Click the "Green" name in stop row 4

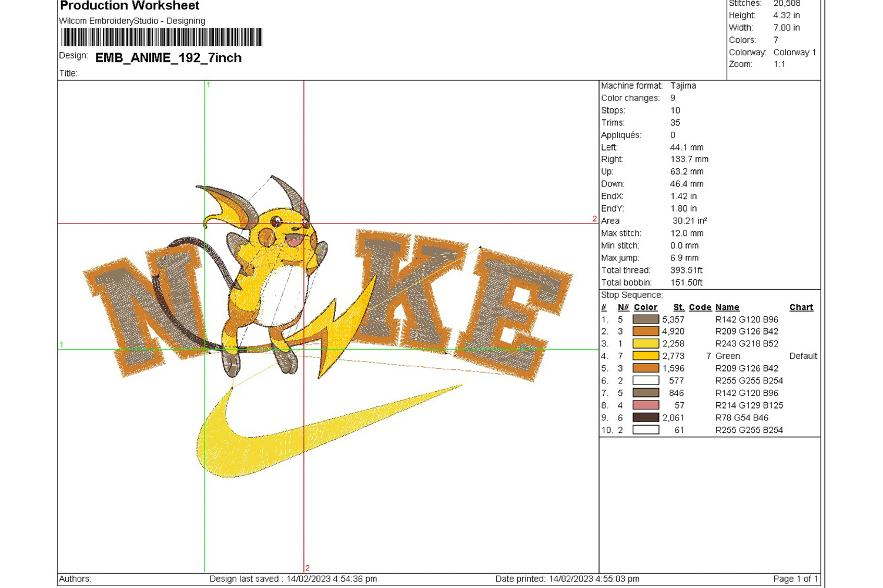[728, 356]
